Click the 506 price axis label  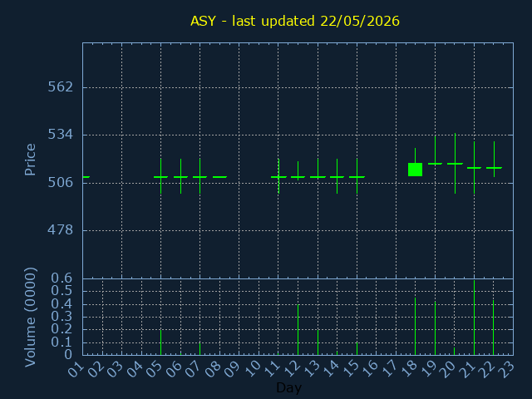click(61, 183)
